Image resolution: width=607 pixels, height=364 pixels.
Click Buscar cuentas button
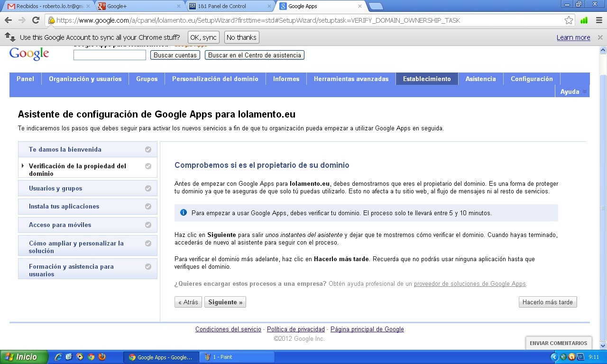pyautogui.click(x=175, y=55)
